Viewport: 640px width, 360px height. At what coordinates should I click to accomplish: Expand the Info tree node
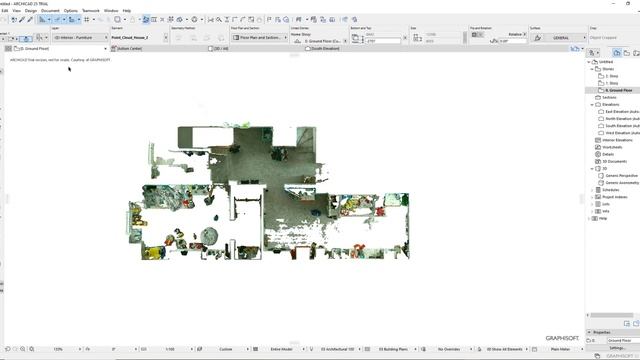[x=592, y=211]
